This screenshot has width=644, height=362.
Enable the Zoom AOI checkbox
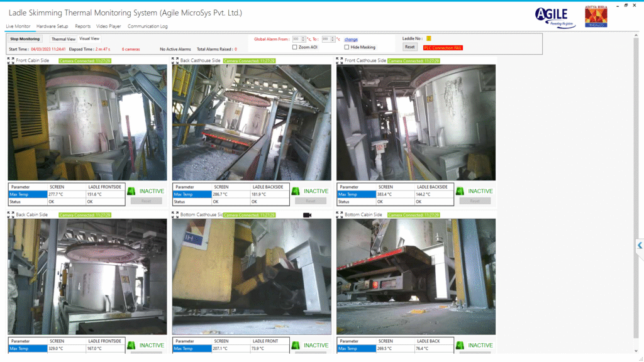(x=295, y=47)
